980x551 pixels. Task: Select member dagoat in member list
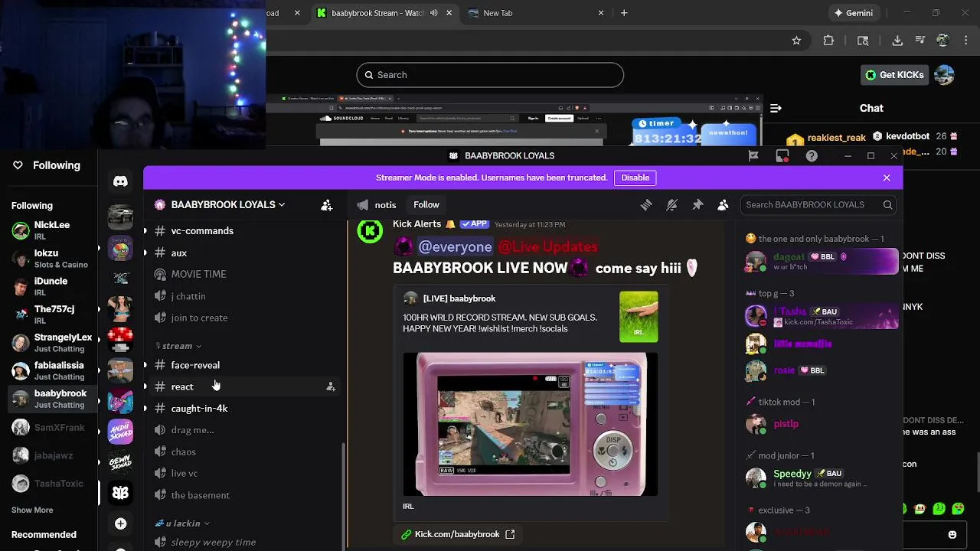tap(821, 262)
